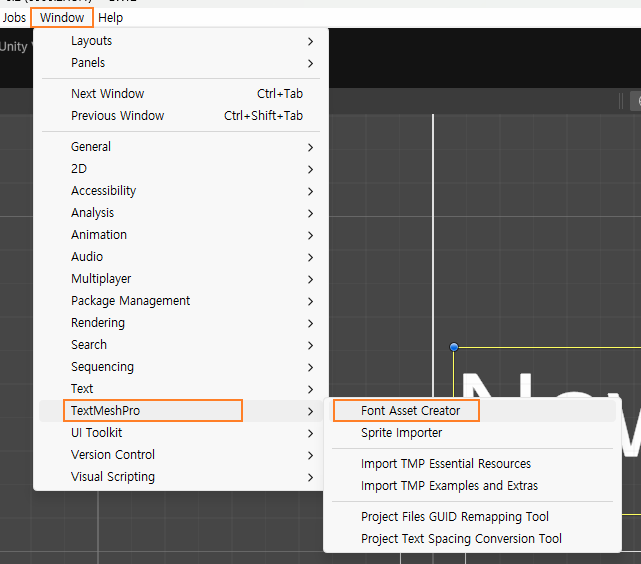Open Project Text Spacing Conversion Tool

[x=473, y=539]
